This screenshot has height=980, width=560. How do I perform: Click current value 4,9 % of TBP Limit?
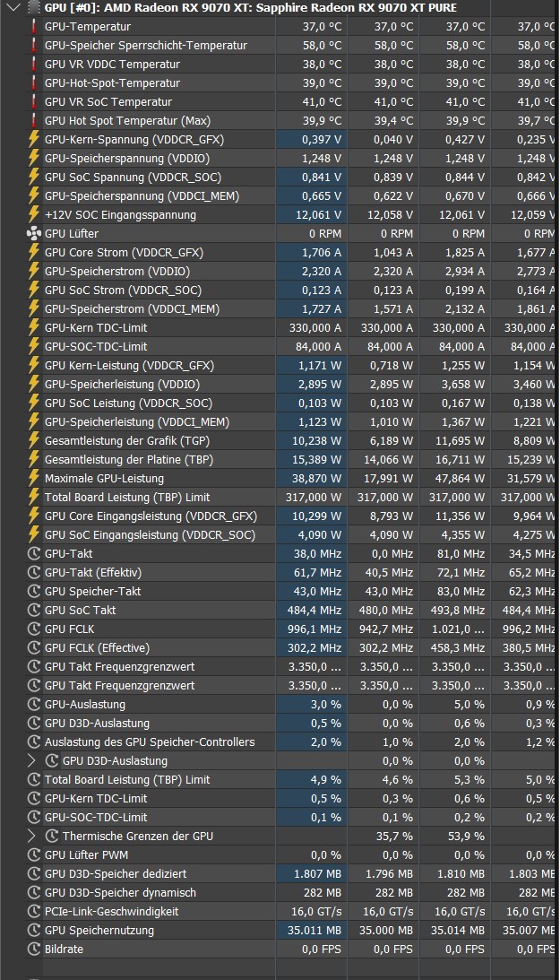coord(326,779)
